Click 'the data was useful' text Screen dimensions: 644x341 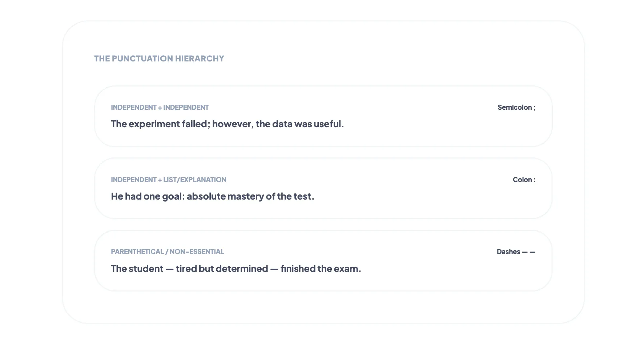click(299, 124)
